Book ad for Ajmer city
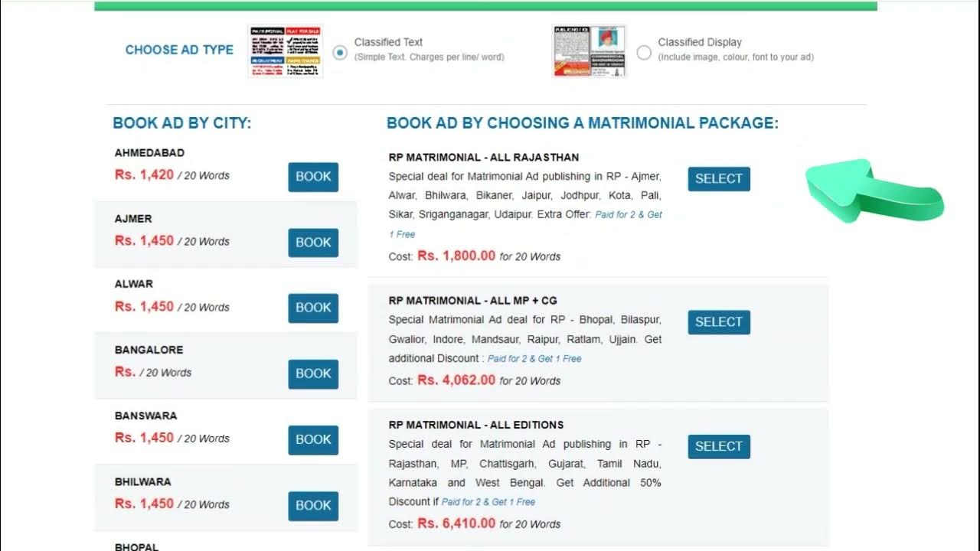Screen dimensions: 980x551 pos(313,243)
